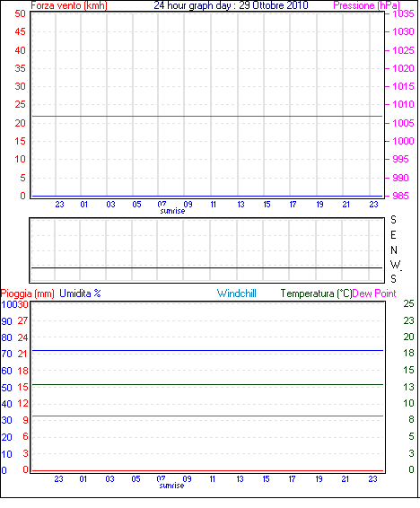Viewport: 420px width, 508px height.
Task: Click the blue humidity line in the bottom chart
Action: pyautogui.click(x=207, y=351)
